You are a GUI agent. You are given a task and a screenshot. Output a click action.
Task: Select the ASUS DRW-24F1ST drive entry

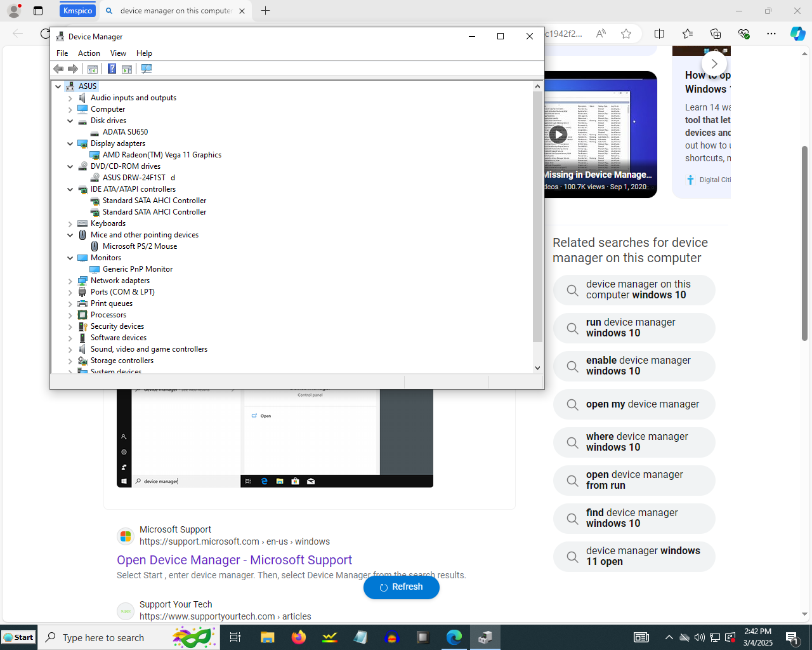pos(138,178)
